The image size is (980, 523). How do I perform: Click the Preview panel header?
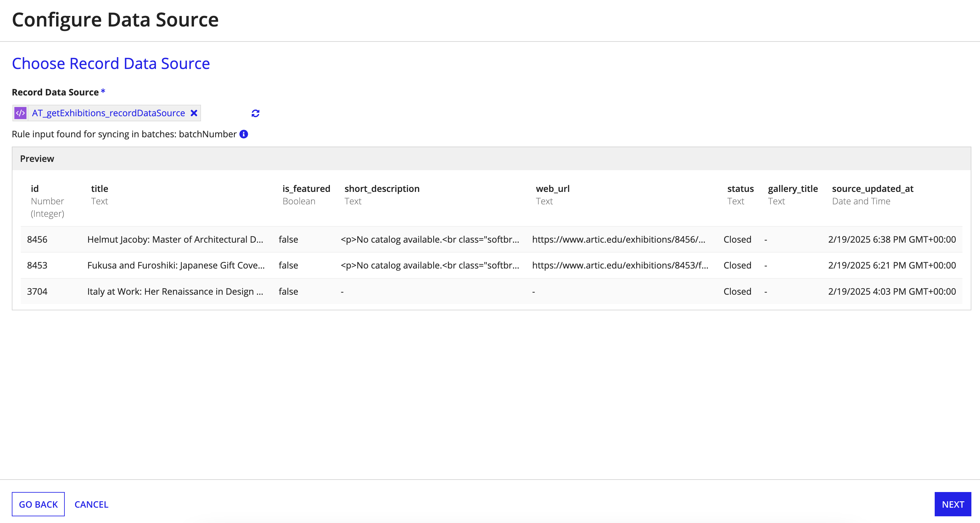(x=37, y=158)
